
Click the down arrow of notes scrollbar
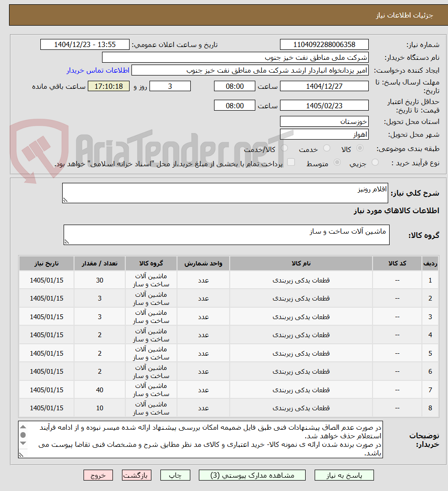(x=23, y=443)
